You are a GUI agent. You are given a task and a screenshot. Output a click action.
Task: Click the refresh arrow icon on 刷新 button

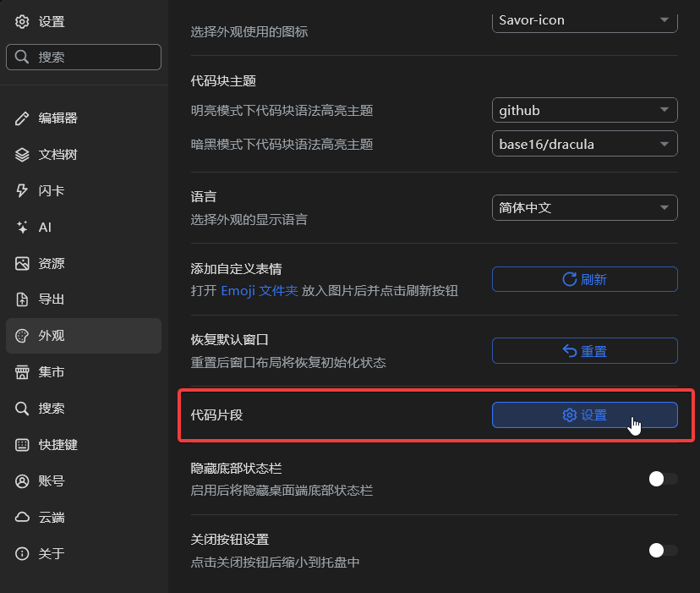[x=569, y=279]
